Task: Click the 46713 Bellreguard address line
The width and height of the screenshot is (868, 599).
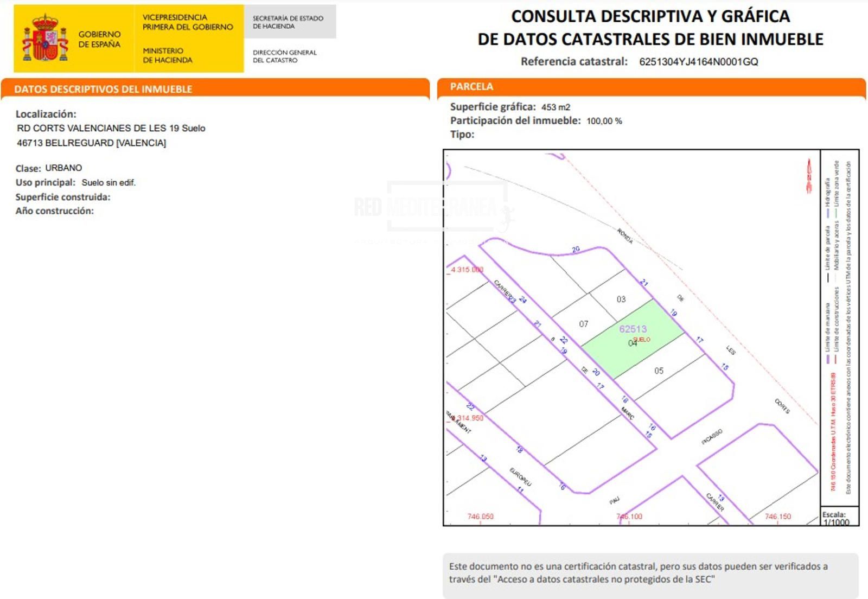Action: 91,143
